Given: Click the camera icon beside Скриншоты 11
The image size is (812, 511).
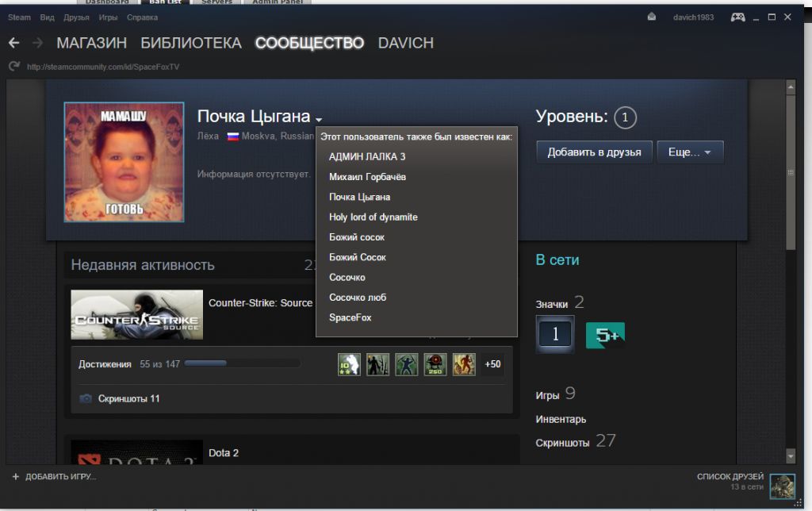Looking at the screenshot, I should coord(86,398).
